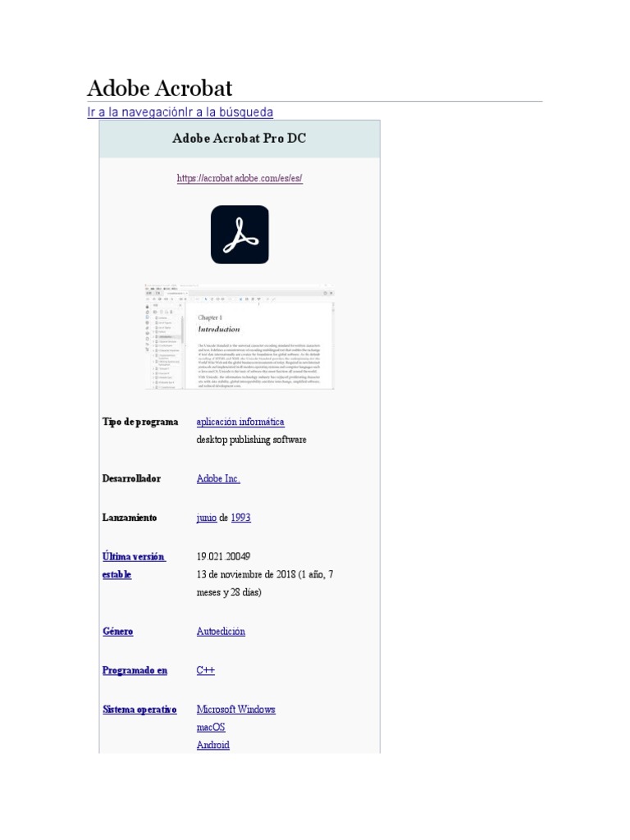
Task: Follow the 'Ir a la navegación' link
Action: point(135,112)
